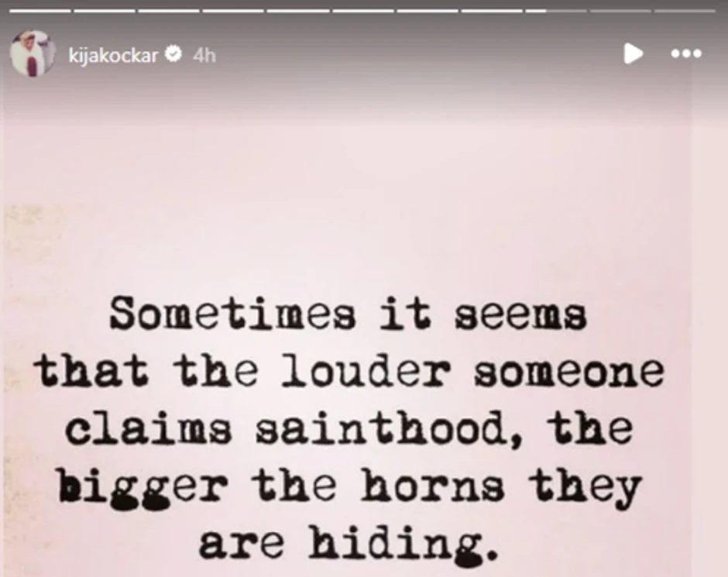Image resolution: width=728 pixels, height=577 pixels.
Task: Go to the sixth story progress segment
Action: [x=362, y=10]
